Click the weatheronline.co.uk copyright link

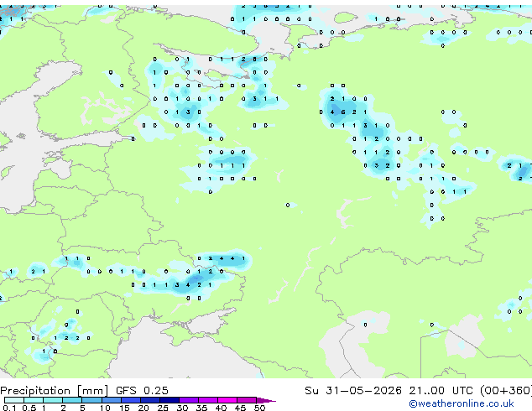[x=462, y=403]
